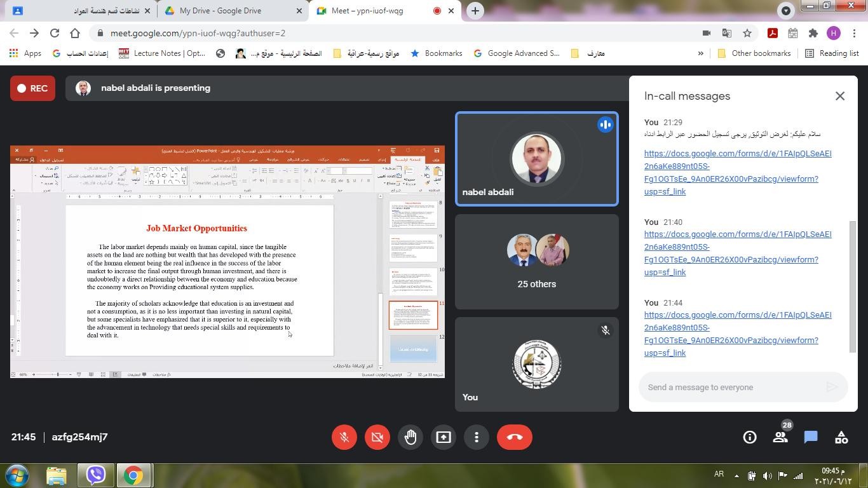This screenshot has height=488, width=868.
Task: Show everyone participants list
Action: coord(780,437)
